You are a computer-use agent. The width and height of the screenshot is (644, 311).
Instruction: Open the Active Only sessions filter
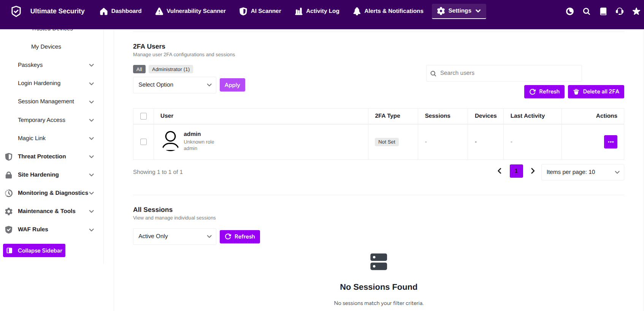[x=174, y=237]
